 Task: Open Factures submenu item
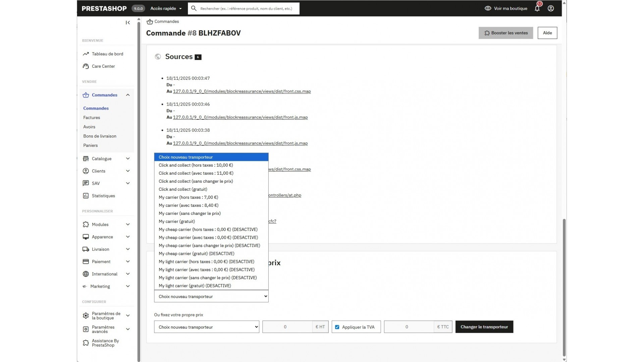pyautogui.click(x=92, y=118)
